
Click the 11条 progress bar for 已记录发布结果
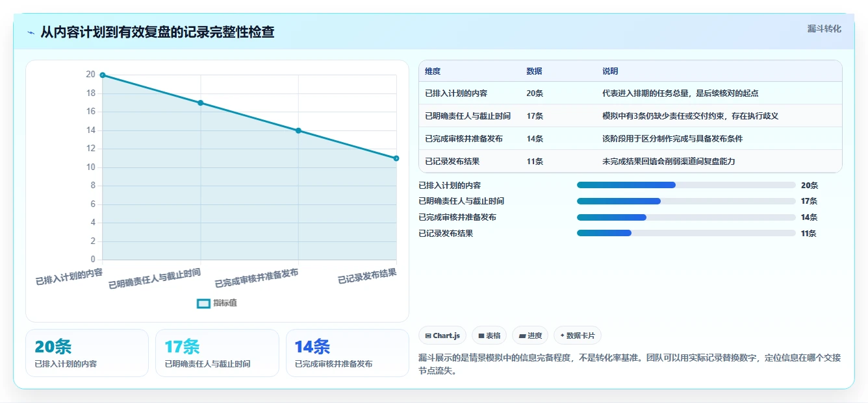coord(686,233)
